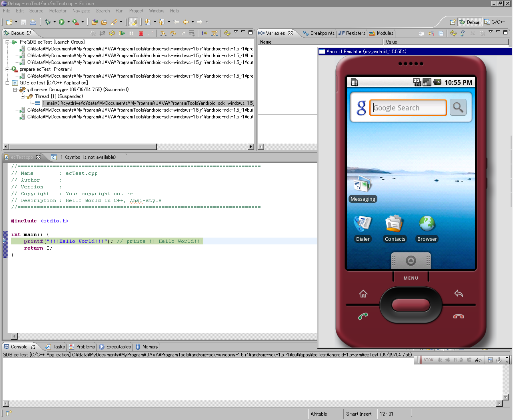Open the Messaging app in the emulator
Image resolution: width=513 pixels, height=420 pixels.
click(x=363, y=189)
